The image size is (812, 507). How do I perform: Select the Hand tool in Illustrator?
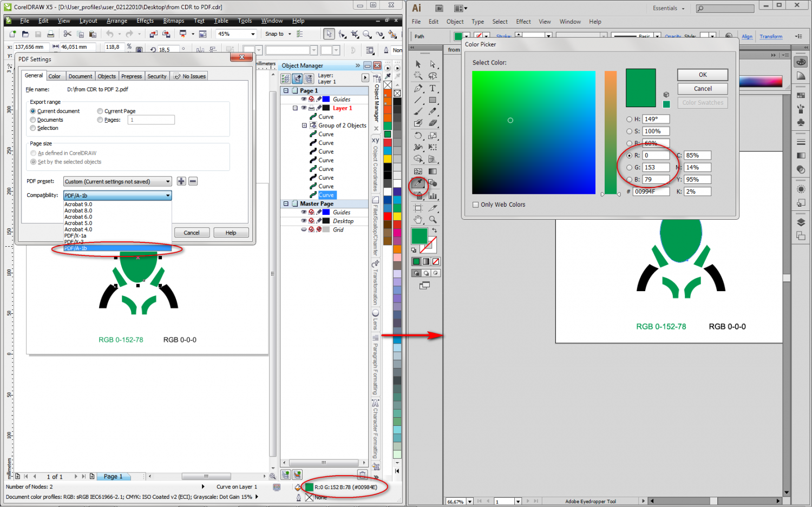tap(418, 219)
